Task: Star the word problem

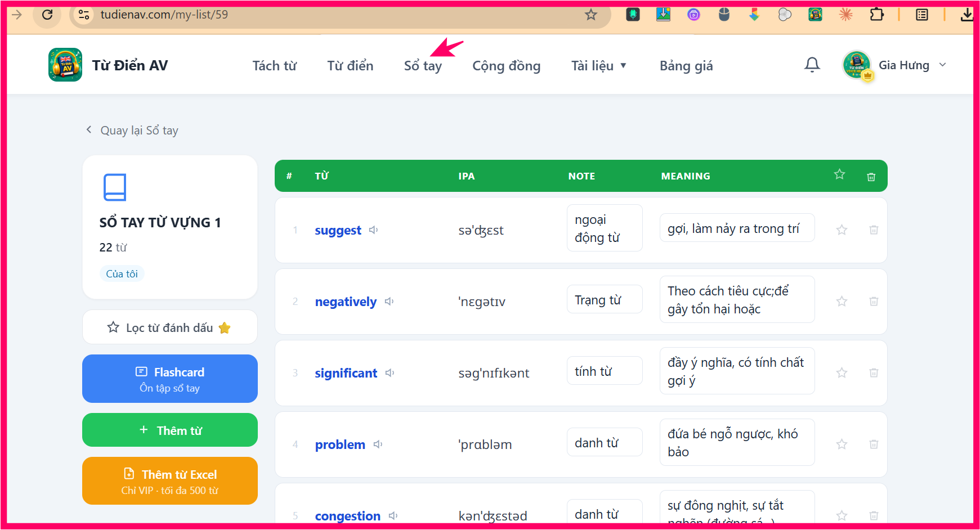Action: [842, 444]
